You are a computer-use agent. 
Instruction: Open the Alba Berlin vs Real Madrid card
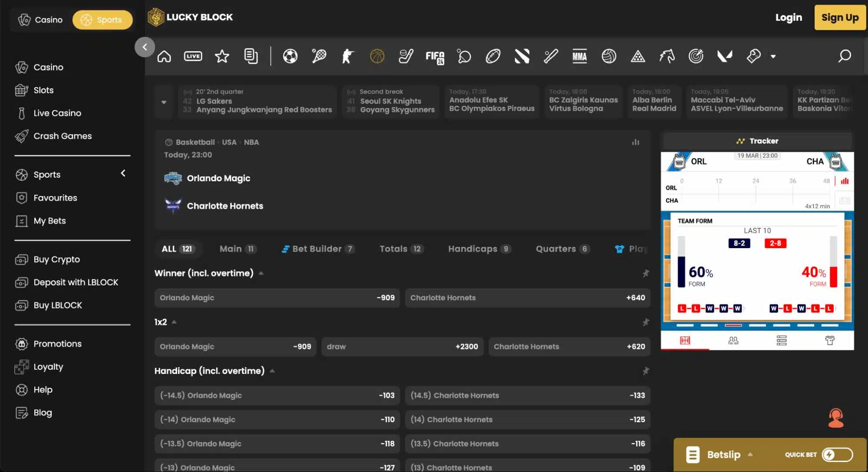pyautogui.click(x=654, y=102)
